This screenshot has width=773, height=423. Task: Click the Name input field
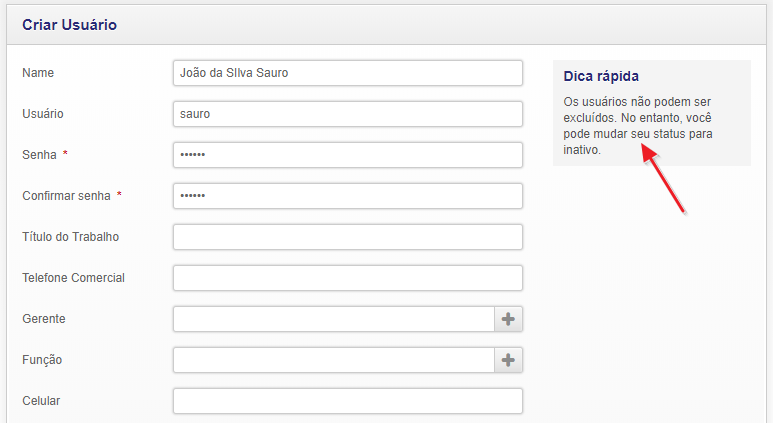[x=347, y=73]
